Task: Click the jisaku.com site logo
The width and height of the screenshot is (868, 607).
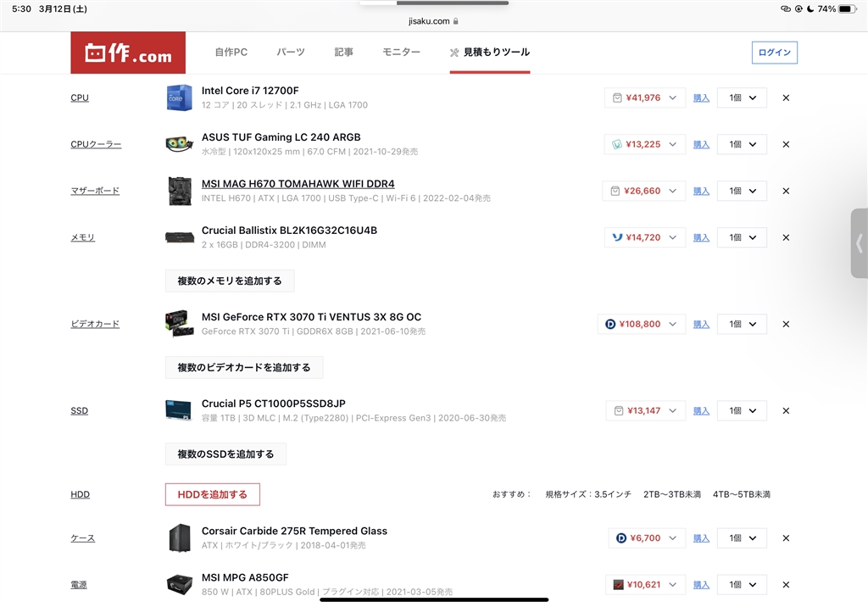Action: coord(128,53)
